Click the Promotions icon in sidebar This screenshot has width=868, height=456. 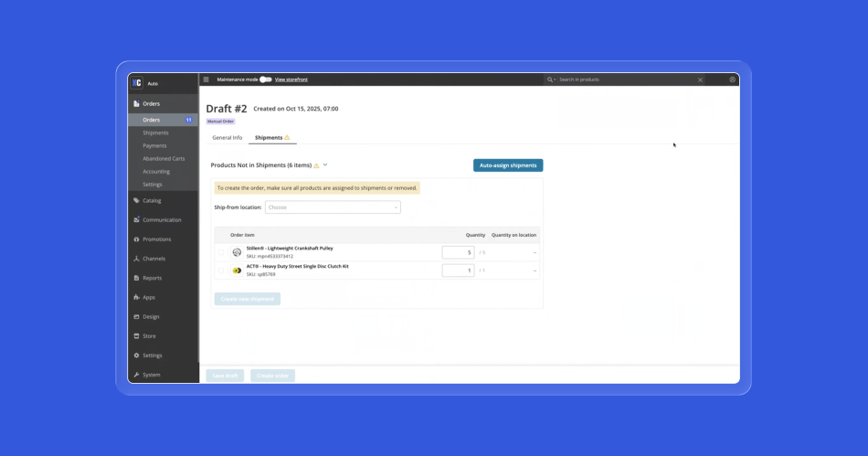tap(136, 239)
